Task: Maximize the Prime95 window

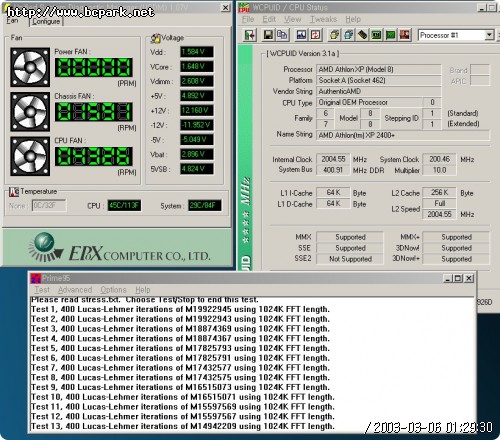Action: (458, 278)
